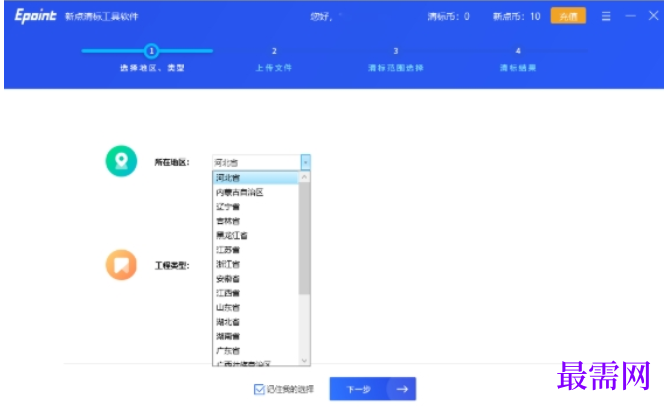Go to step 2 upload file

click(274, 60)
